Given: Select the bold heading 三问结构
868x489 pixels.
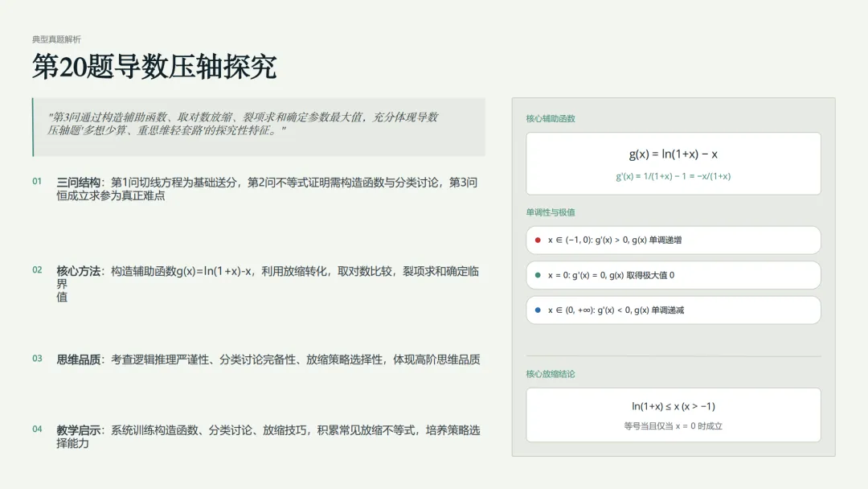Looking at the screenshot, I should click(78, 183).
